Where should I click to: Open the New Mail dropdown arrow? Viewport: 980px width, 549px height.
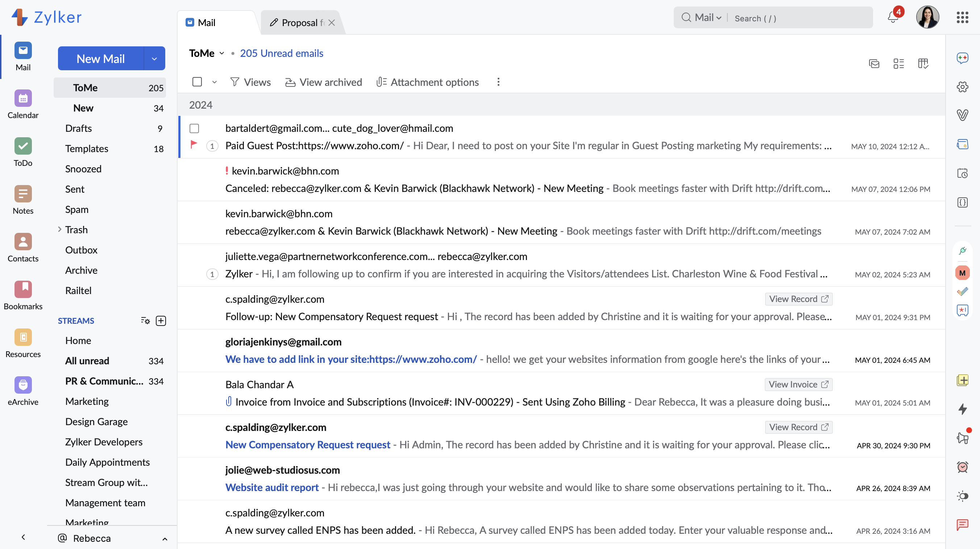(154, 59)
